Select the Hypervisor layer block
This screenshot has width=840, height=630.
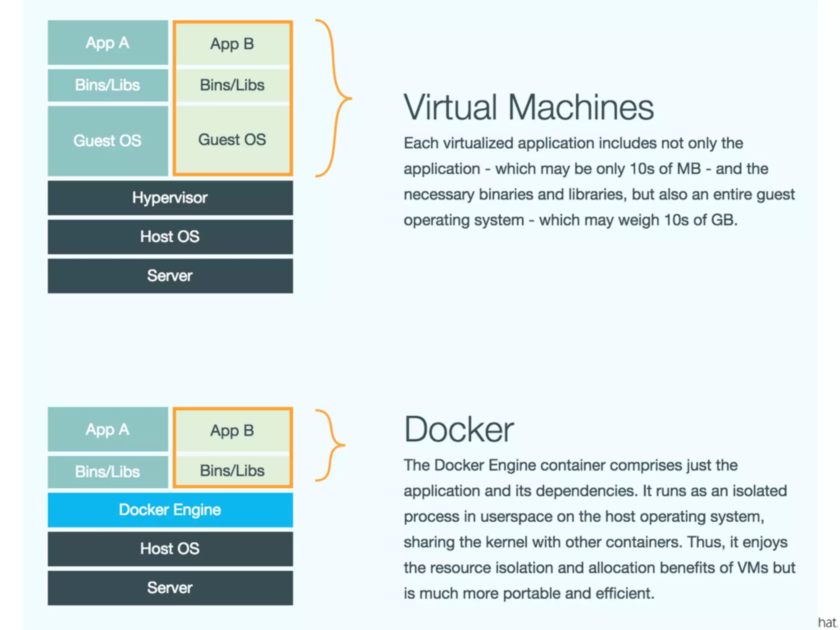[170, 198]
